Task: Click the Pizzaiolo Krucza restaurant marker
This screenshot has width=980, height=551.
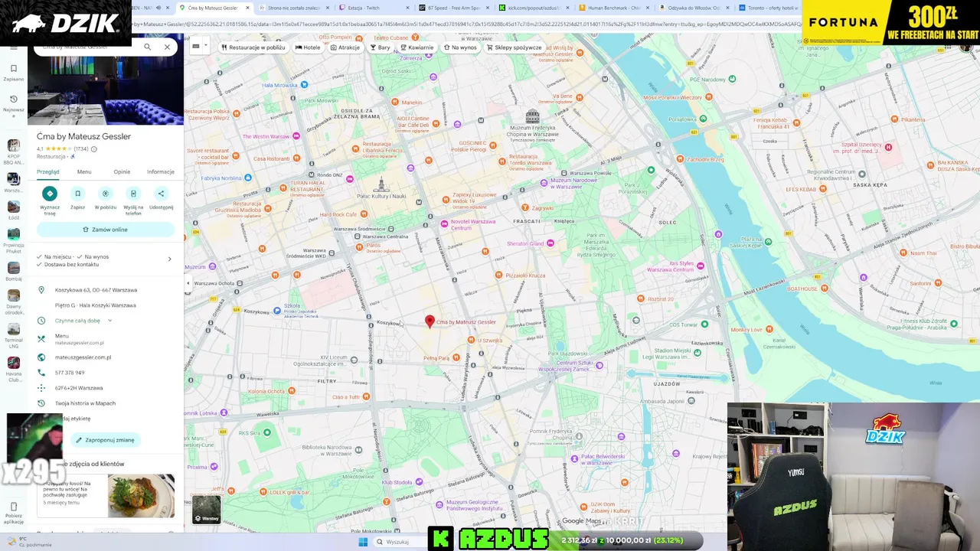Action: pyautogui.click(x=498, y=275)
